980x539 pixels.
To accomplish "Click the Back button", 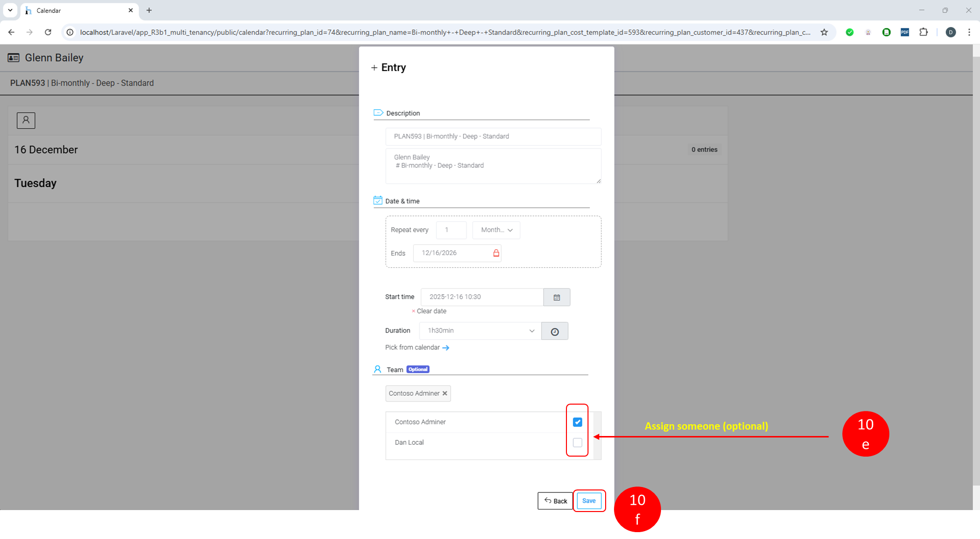I will pos(556,501).
